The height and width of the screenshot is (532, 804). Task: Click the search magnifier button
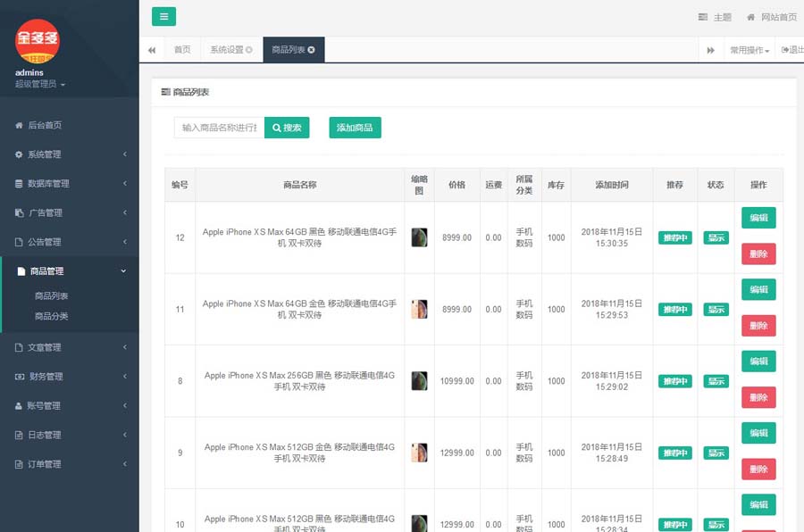287,128
